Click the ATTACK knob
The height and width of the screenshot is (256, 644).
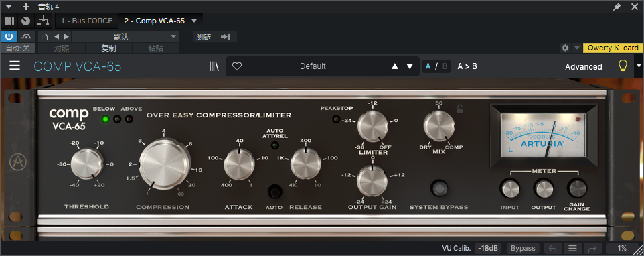(239, 164)
